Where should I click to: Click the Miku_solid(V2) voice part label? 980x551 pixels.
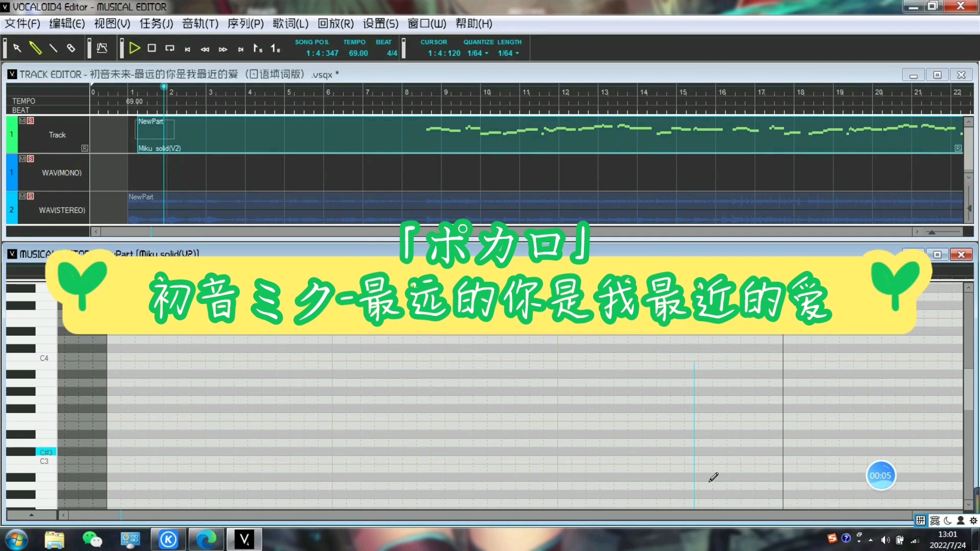tap(160, 147)
